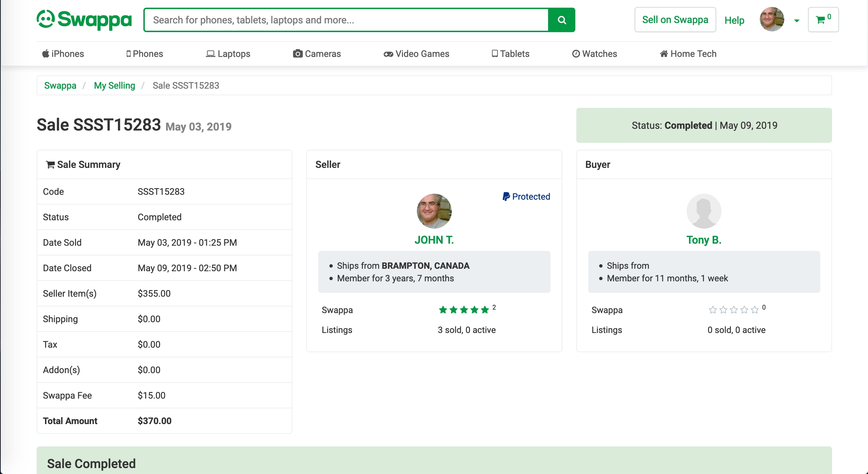Open the Cameras category

tap(317, 54)
